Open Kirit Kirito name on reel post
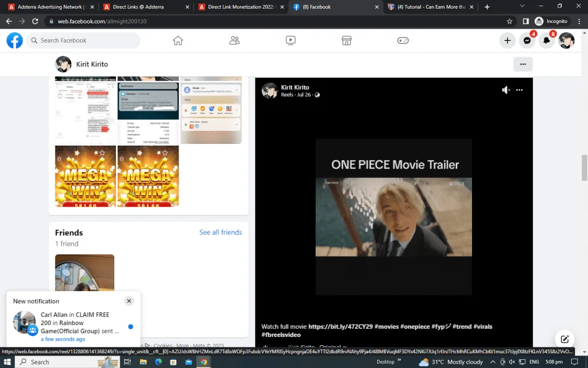 (295, 87)
